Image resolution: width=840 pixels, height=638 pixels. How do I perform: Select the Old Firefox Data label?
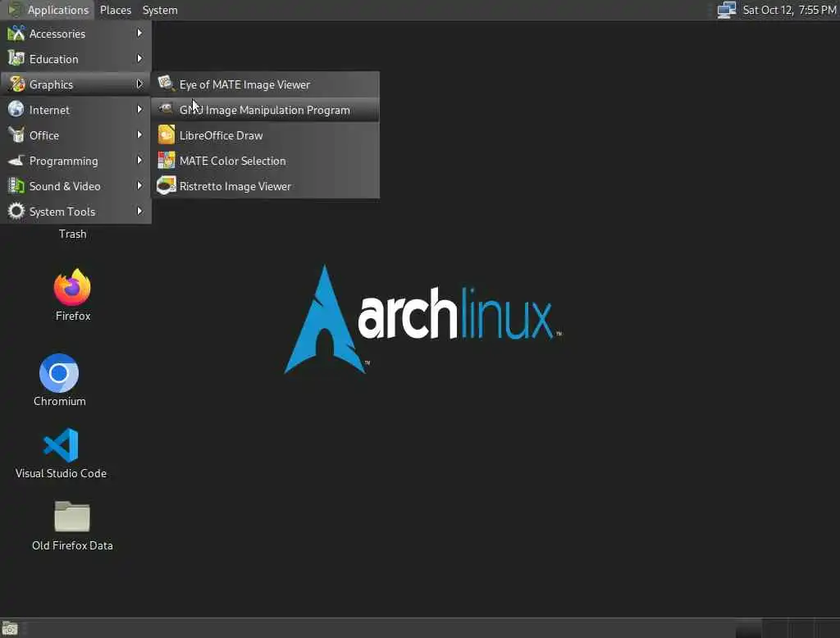click(x=72, y=546)
